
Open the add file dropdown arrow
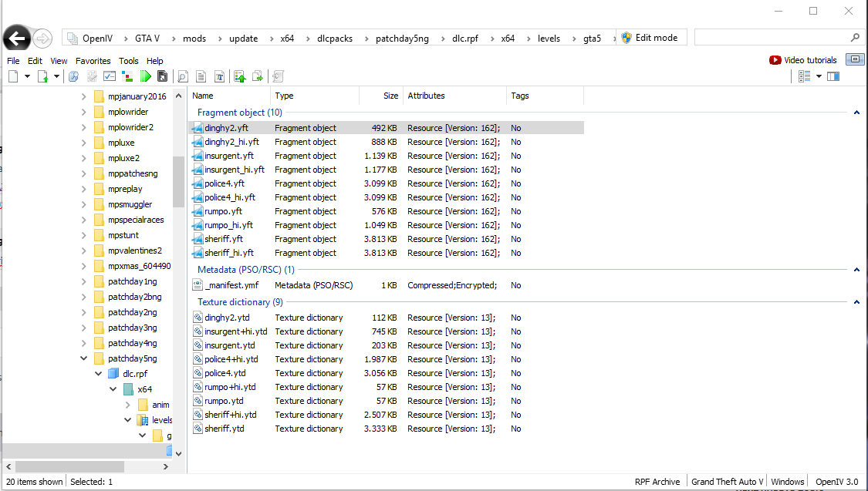click(56, 76)
